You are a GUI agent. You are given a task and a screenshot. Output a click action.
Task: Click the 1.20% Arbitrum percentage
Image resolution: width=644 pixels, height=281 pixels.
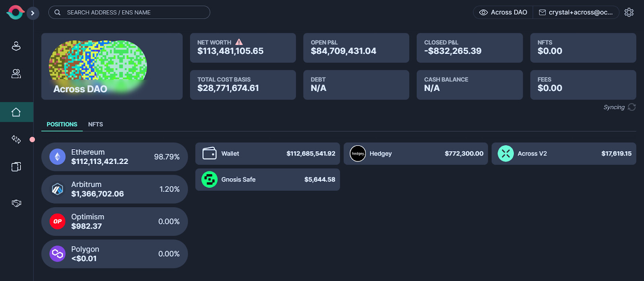point(169,189)
